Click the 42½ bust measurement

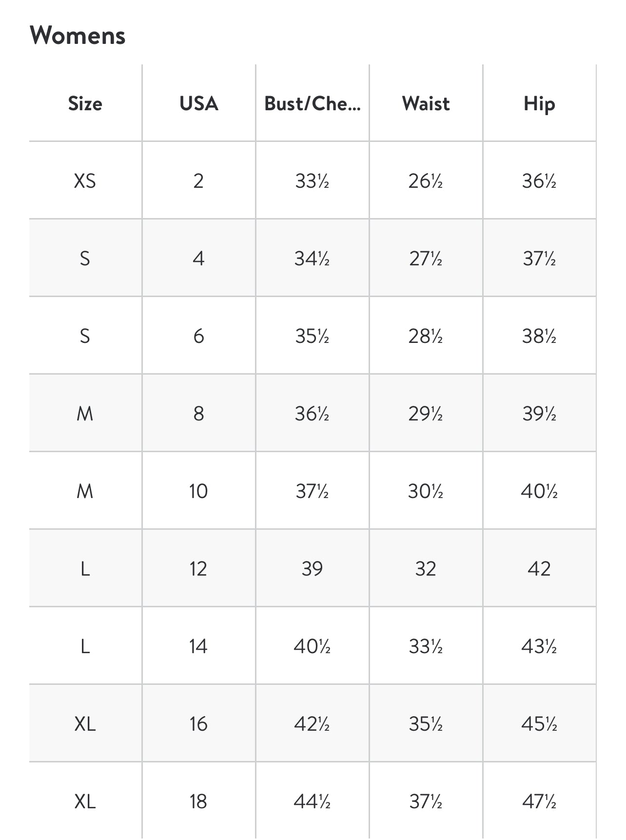point(312,724)
